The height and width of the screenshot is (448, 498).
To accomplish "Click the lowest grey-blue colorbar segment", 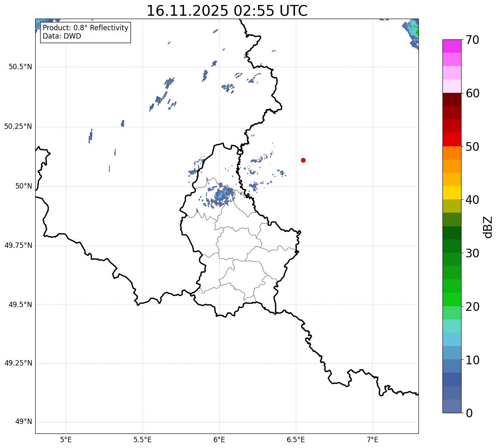I will [x=452, y=406].
